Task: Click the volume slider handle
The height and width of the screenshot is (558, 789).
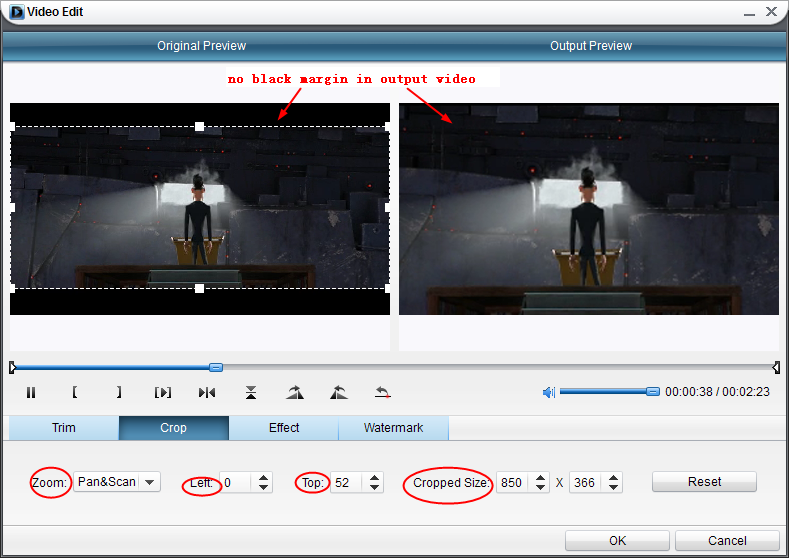Action: click(653, 391)
